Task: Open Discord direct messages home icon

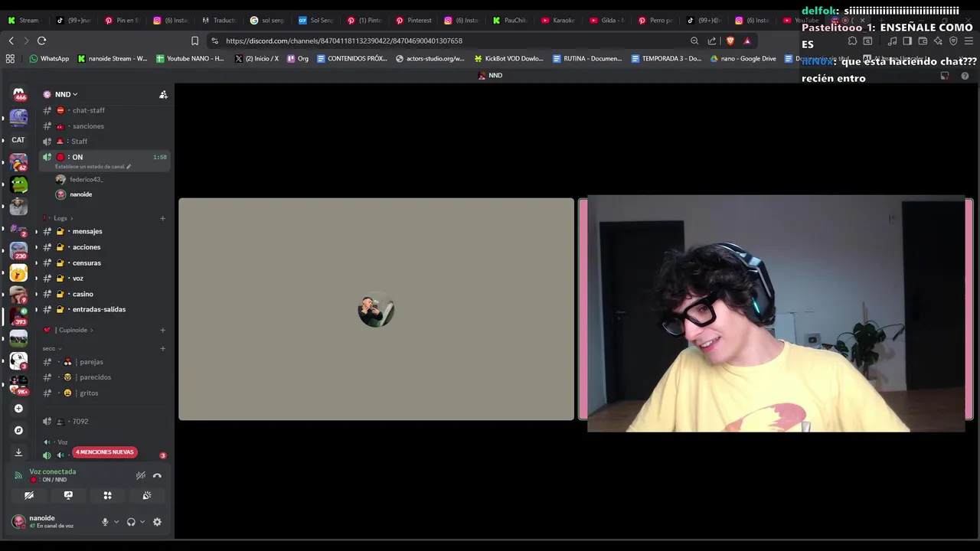Action: click(x=18, y=94)
